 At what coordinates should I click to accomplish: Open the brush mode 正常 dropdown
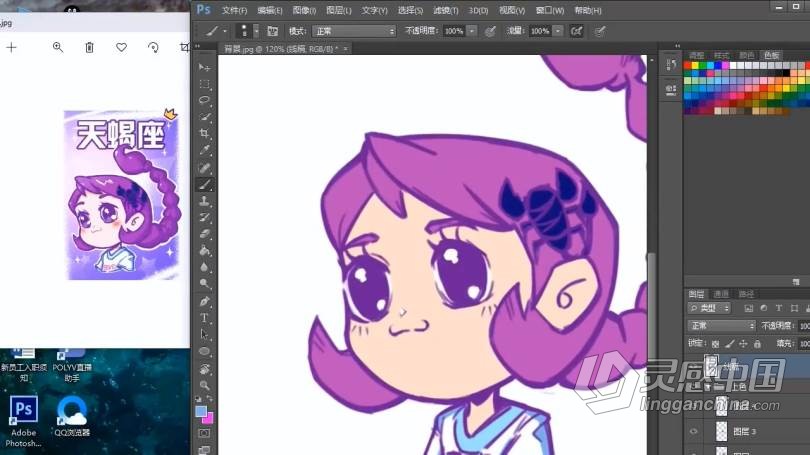click(354, 31)
